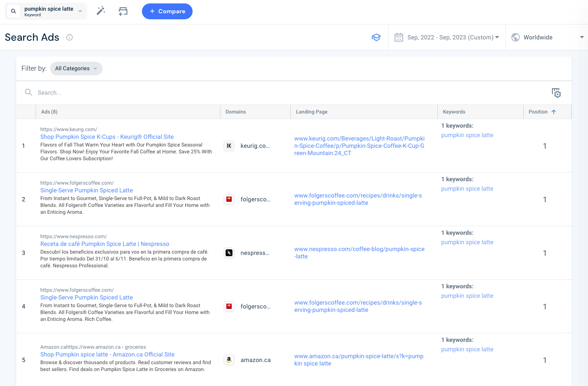The height and width of the screenshot is (386, 588).
Task: Click the https://www.nespresso.com/ ad URL text
Action: click(73, 236)
